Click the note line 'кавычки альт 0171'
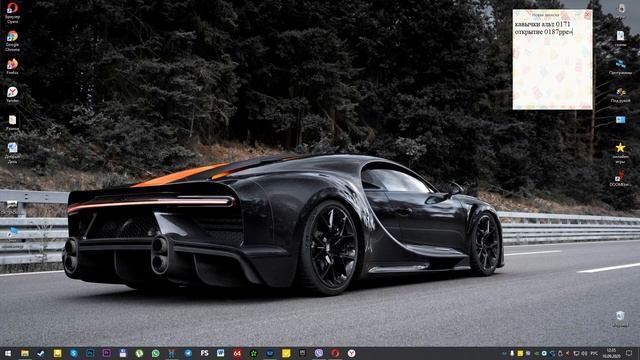The width and height of the screenshot is (640, 360). pos(542,24)
